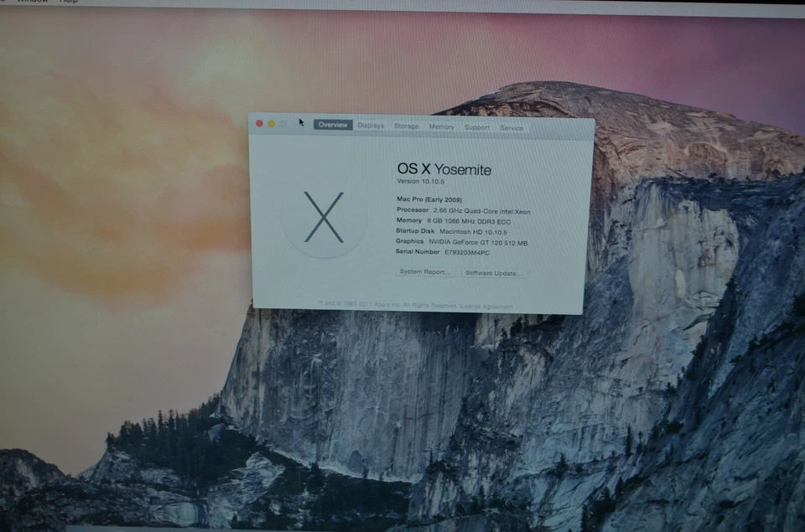The image size is (805, 532).
Task: Click the OS X Yosemite logo
Action: (324, 216)
